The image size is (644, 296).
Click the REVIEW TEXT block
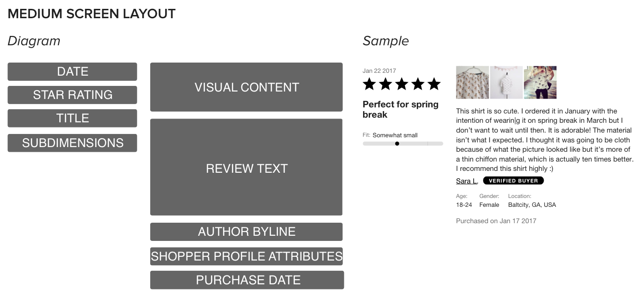pos(246,167)
